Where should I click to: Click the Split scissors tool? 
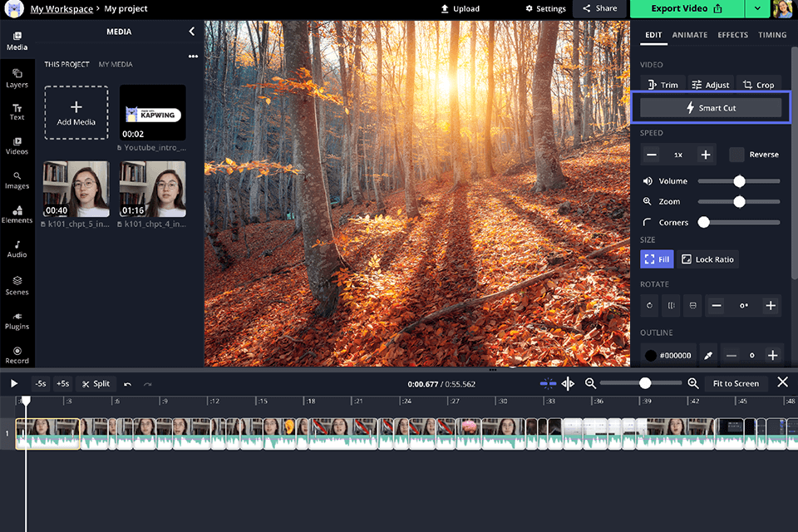(96, 383)
